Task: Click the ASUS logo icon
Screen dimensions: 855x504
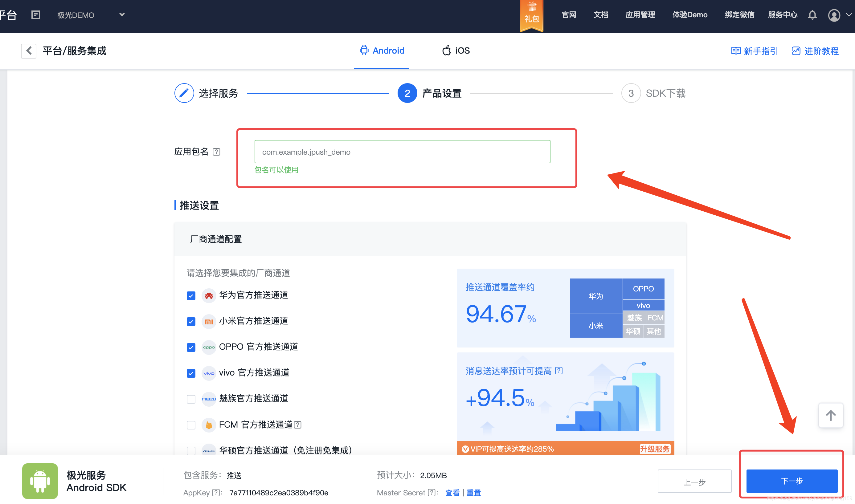Action: tap(209, 451)
